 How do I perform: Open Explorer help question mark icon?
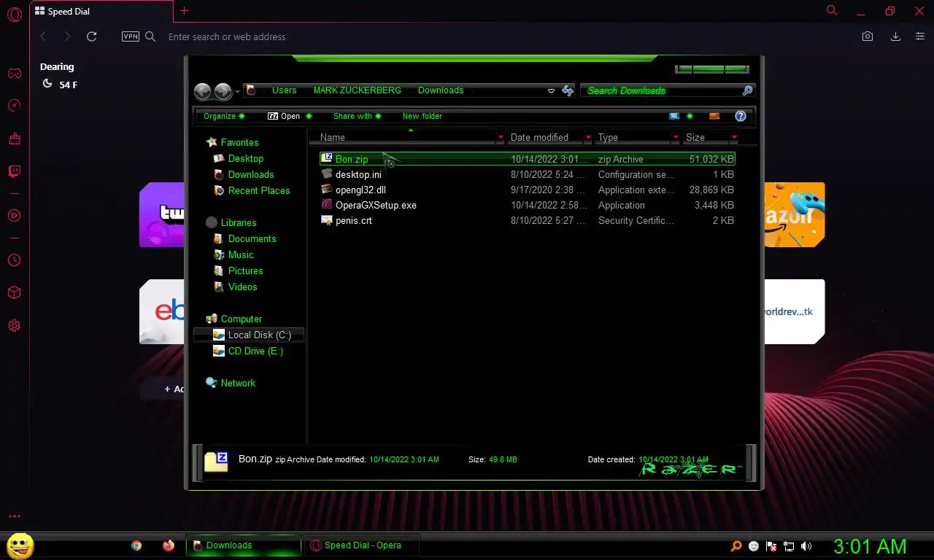tap(741, 116)
